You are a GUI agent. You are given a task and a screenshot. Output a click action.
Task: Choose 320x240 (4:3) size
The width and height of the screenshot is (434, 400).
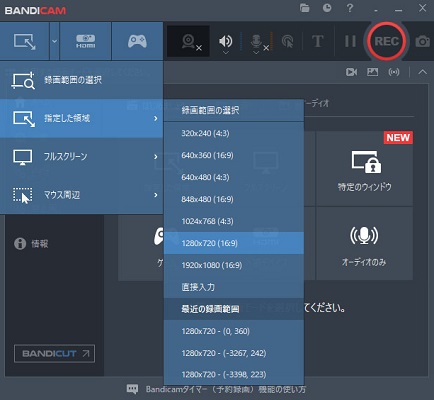pyautogui.click(x=234, y=133)
